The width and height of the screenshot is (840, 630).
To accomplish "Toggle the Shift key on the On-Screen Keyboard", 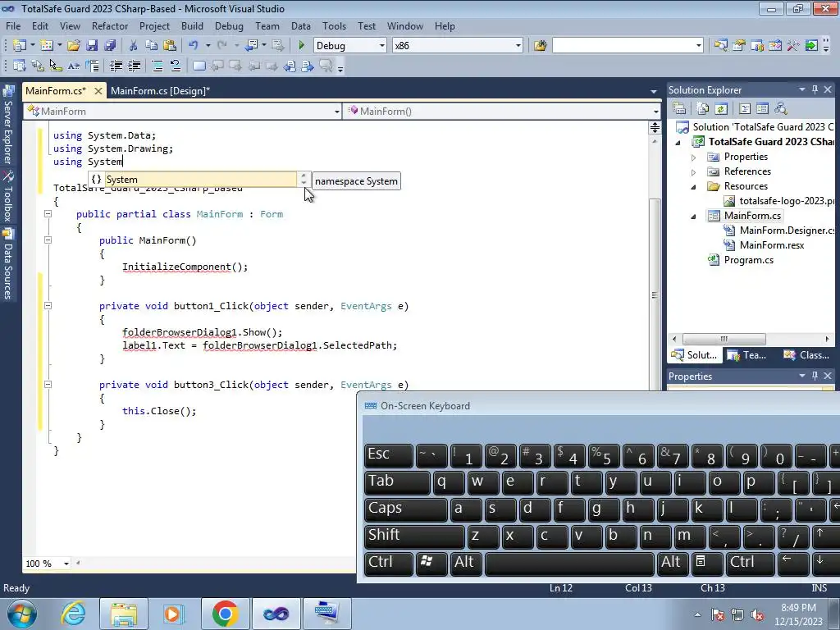I will point(414,536).
